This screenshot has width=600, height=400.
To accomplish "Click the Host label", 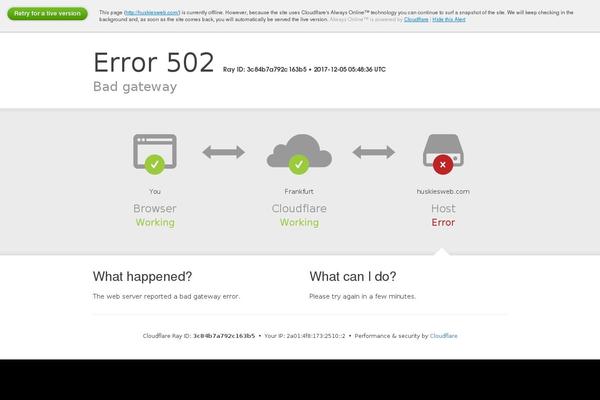I will pos(443,209).
